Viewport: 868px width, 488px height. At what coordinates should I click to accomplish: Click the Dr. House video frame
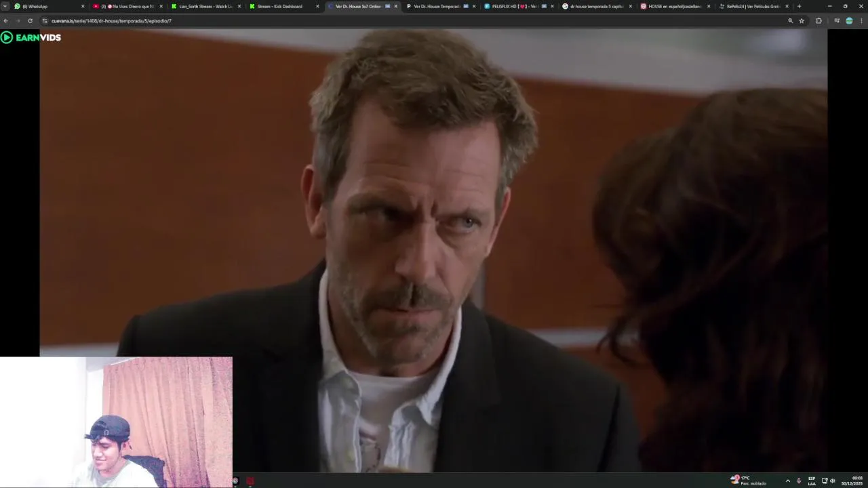433,249
